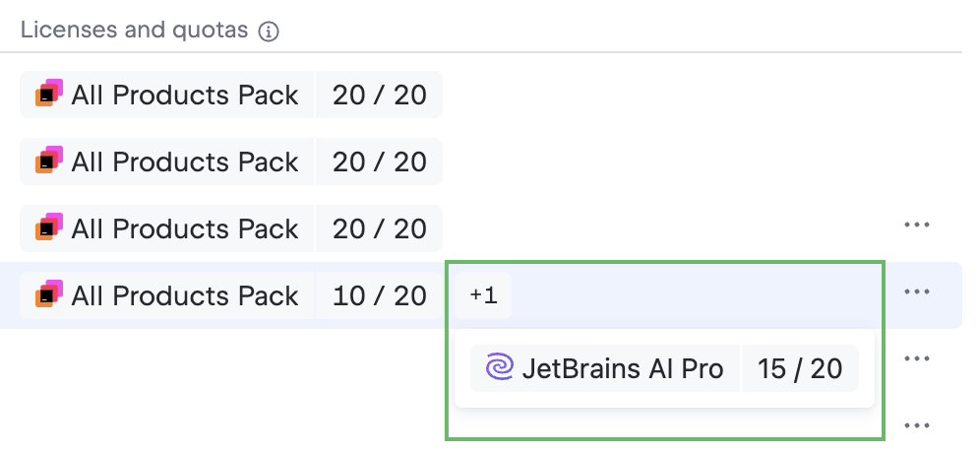
Task: Click the 10 / 20 quota counter
Action: pos(380,295)
